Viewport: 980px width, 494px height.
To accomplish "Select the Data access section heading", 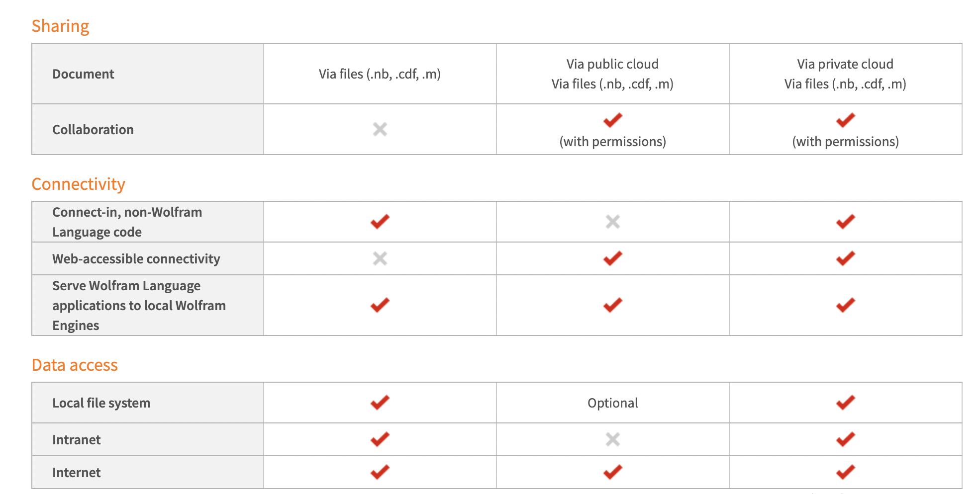I will 75,365.
